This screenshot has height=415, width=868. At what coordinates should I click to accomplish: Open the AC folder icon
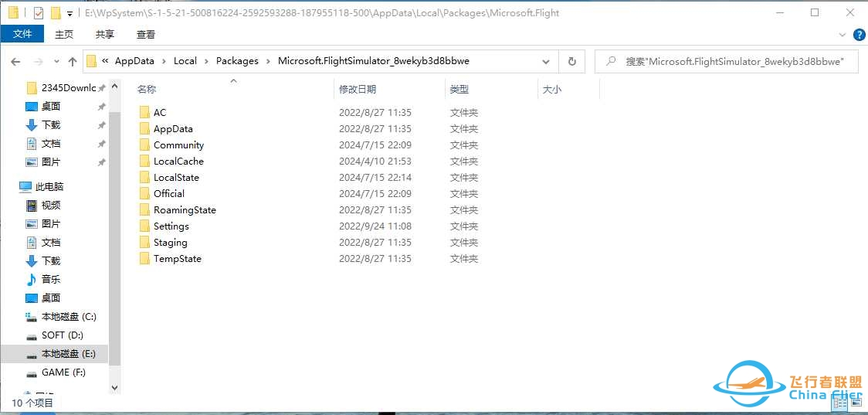144,113
